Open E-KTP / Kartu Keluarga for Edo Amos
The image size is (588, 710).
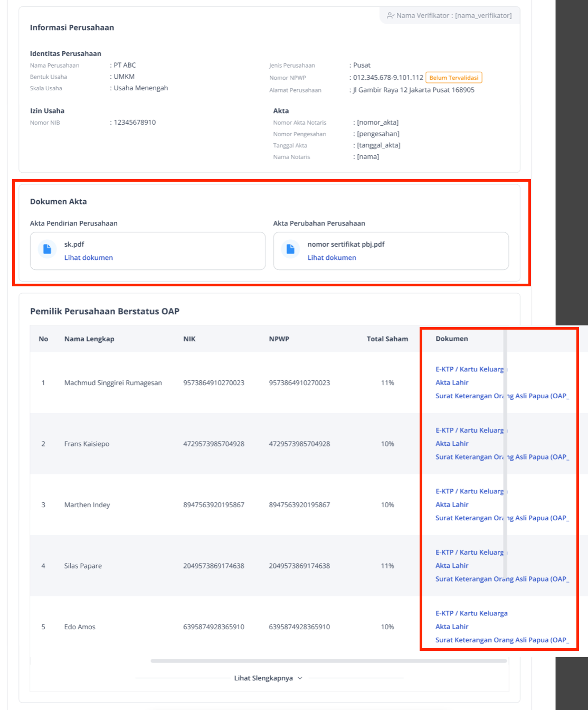pos(471,613)
